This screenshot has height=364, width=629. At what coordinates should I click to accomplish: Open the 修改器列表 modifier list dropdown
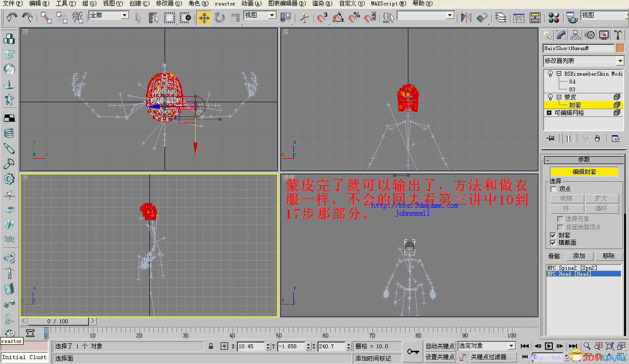583,61
